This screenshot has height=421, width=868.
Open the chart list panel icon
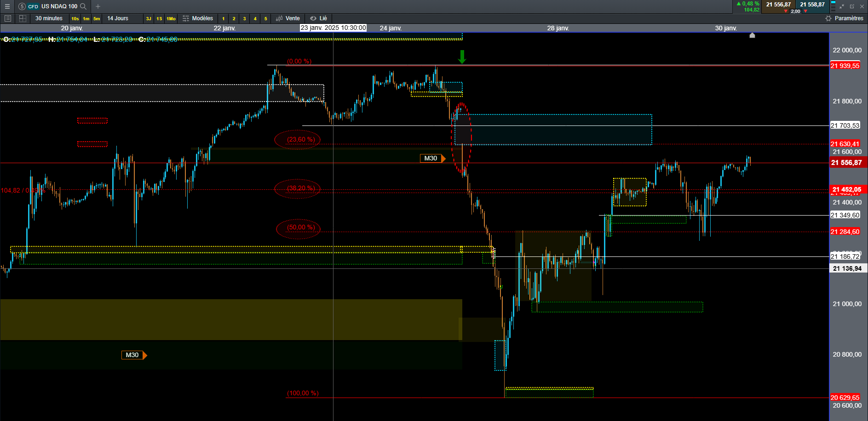[x=7, y=18]
